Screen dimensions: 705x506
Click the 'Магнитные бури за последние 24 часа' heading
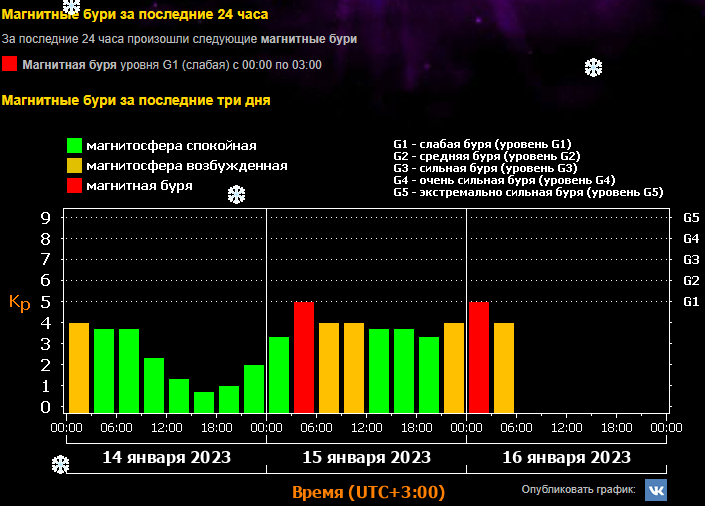click(x=135, y=14)
